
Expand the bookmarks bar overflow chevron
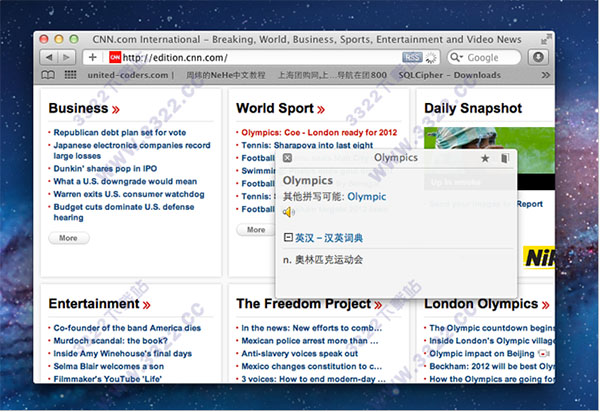click(546, 75)
